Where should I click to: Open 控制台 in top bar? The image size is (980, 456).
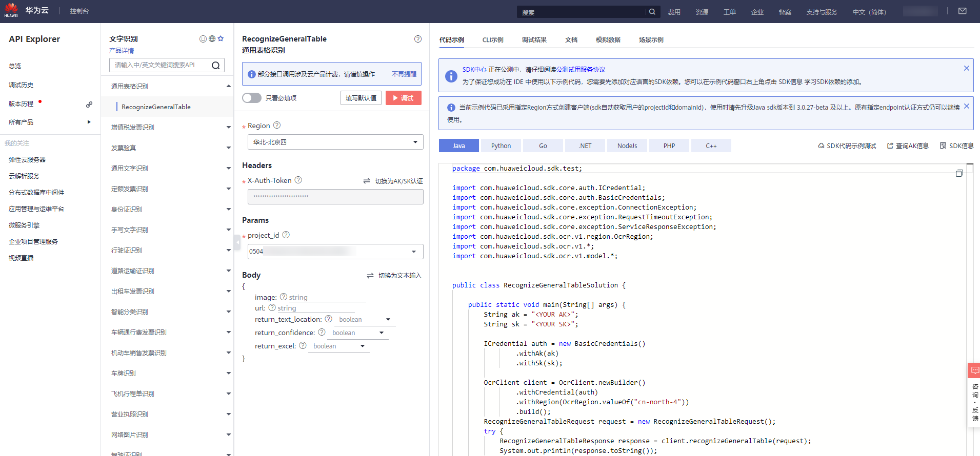[x=79, y=11]
